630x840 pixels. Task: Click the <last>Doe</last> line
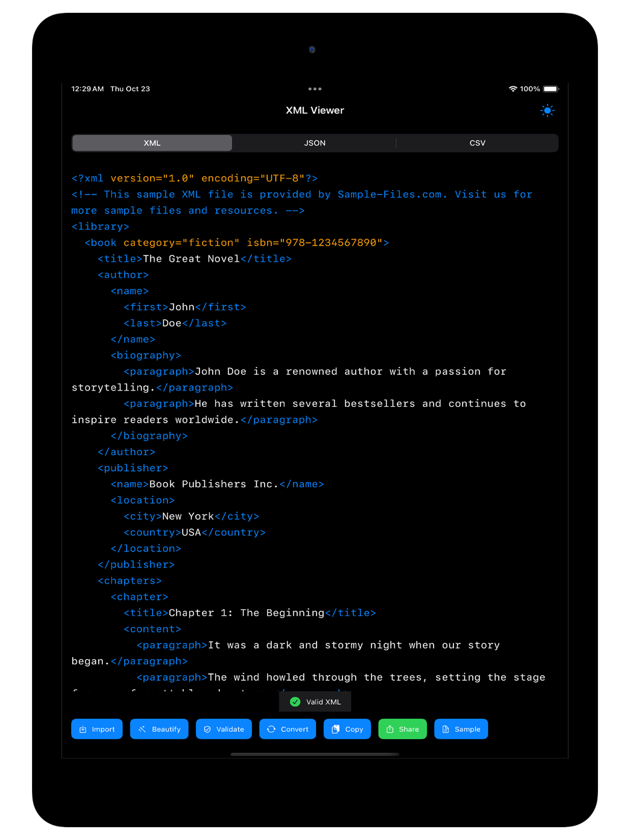pyautogui.click(x=175, y=323)
